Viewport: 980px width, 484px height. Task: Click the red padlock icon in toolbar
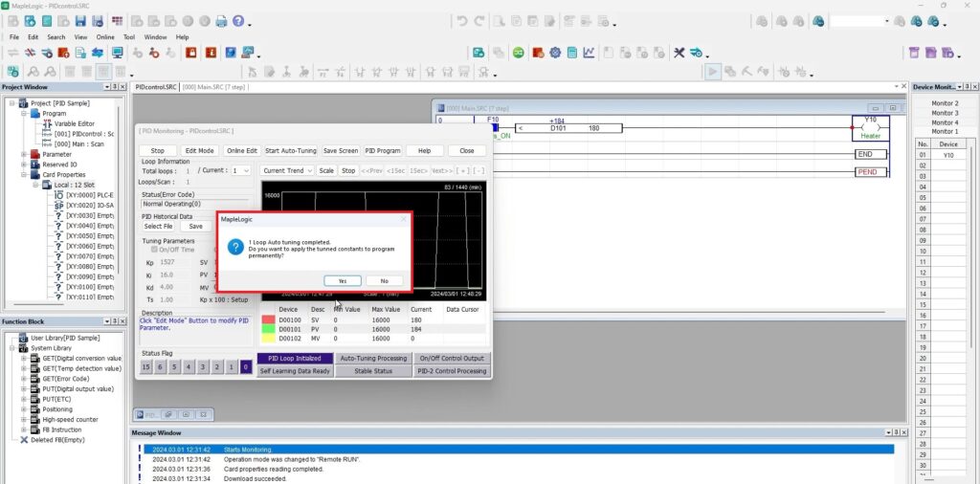(191, 53)
